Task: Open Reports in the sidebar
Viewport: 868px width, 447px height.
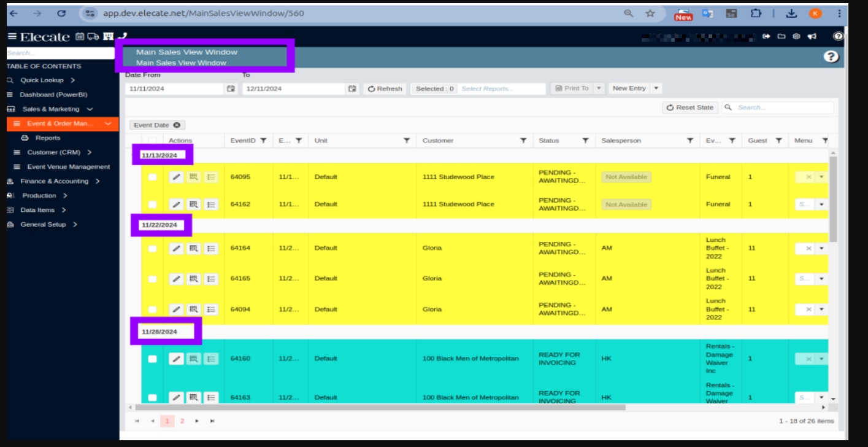Action: click(x=47, y=138)
